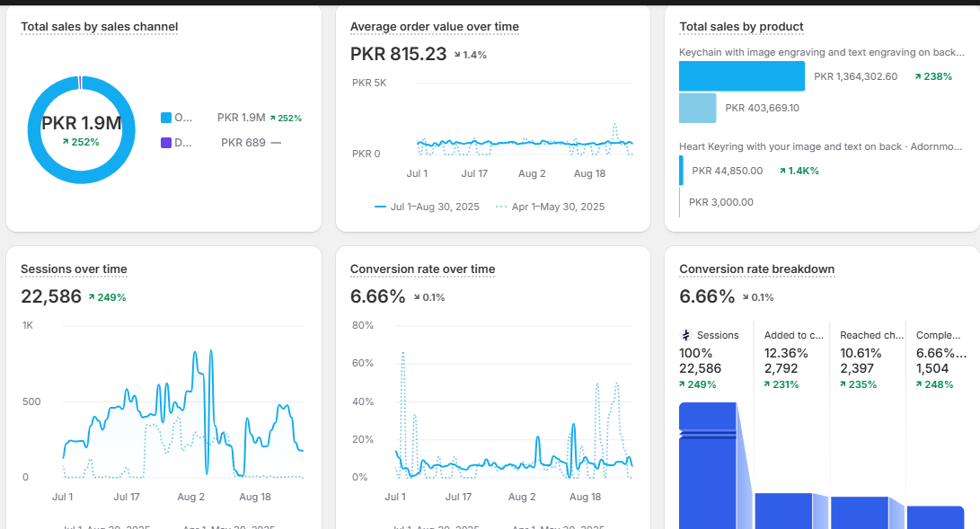Click the blue Online Store legend square
Viewport: 980px width, 529px height.
coord(165,118)
